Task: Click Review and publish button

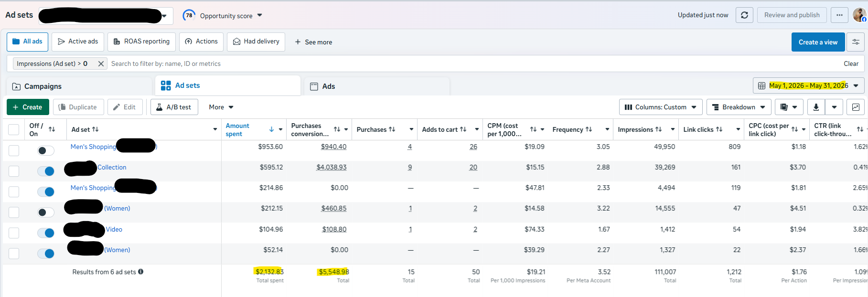Action: [x=792, y=15]
